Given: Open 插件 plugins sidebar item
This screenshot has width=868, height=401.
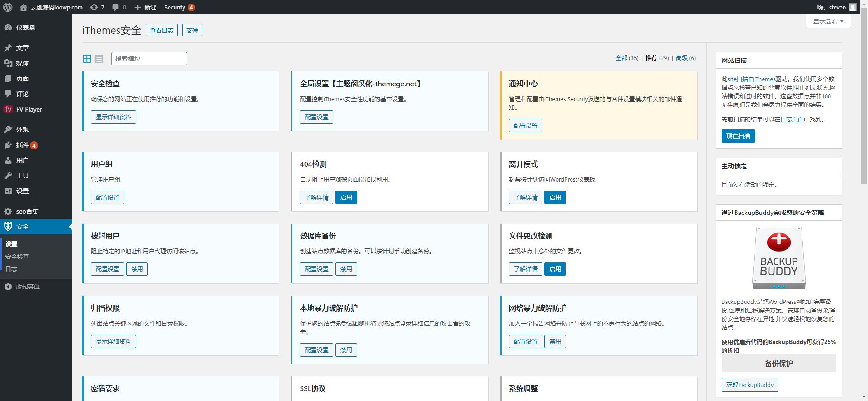Looking at the screenshot, I should pyautogui.click(x=36, y=145).
